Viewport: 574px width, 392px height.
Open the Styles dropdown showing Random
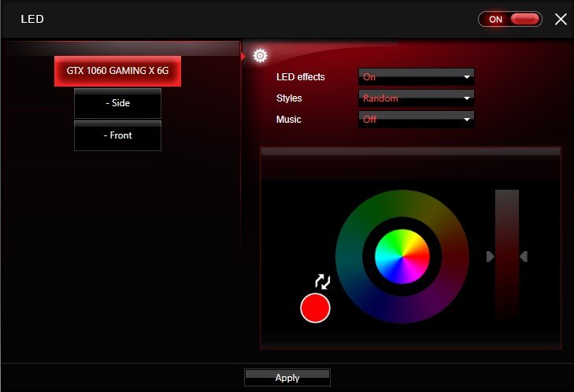point(417,98)
